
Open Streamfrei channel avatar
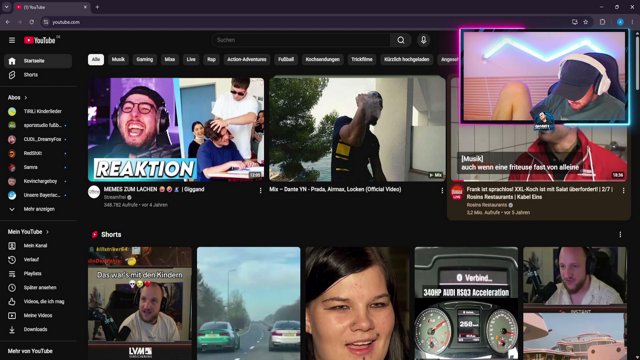(x=94, y=192)
